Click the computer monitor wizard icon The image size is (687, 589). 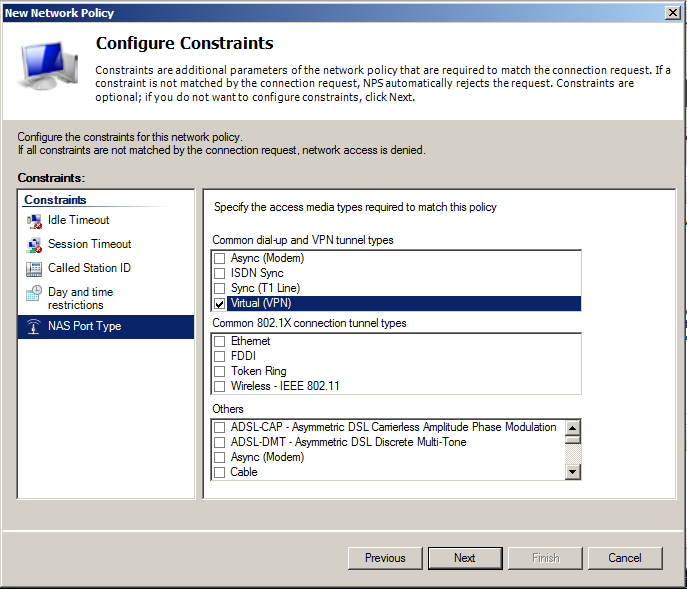point(48,65)
